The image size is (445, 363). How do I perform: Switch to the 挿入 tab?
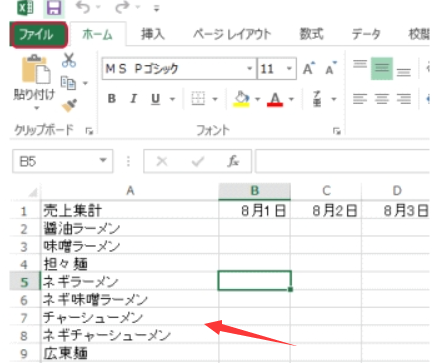point(152,34)
